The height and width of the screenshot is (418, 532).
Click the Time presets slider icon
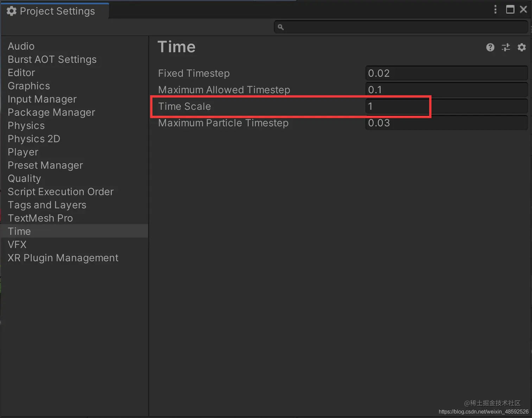(x=506, y=47)
